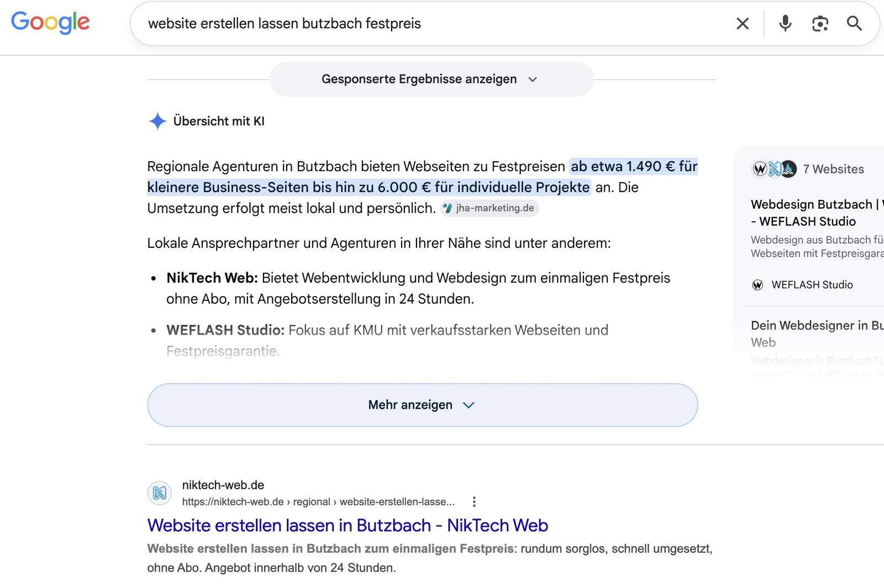Image resolution: width=884 pixels, height=588 pixels.
Task: Open the 7 Websites sources header
Action: click(834, 169)
